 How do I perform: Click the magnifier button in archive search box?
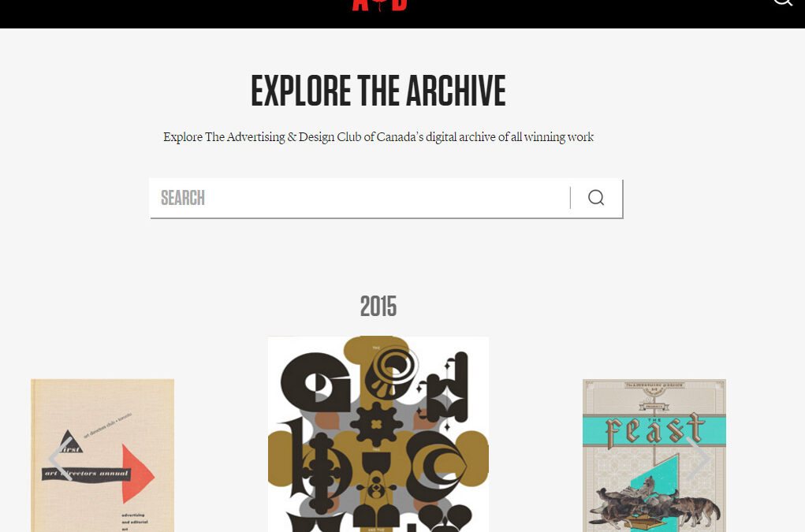coord(596,198)
